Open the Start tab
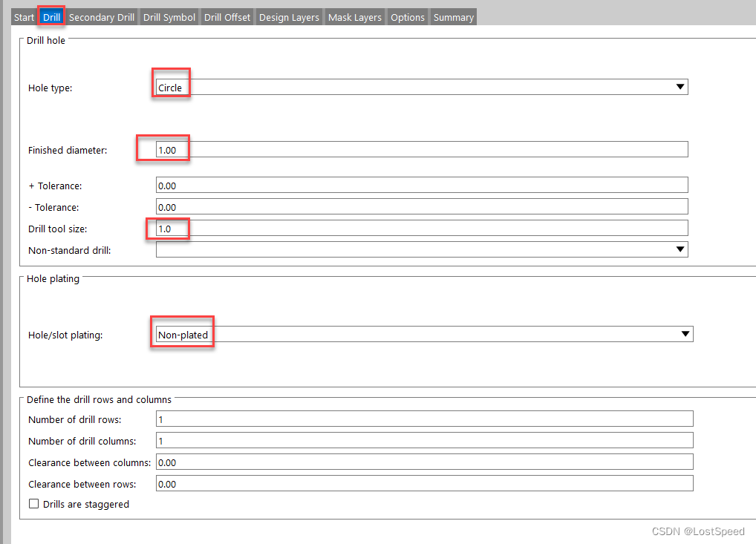The height and width of the screenshot is (544, 756). tap(24, 17)
